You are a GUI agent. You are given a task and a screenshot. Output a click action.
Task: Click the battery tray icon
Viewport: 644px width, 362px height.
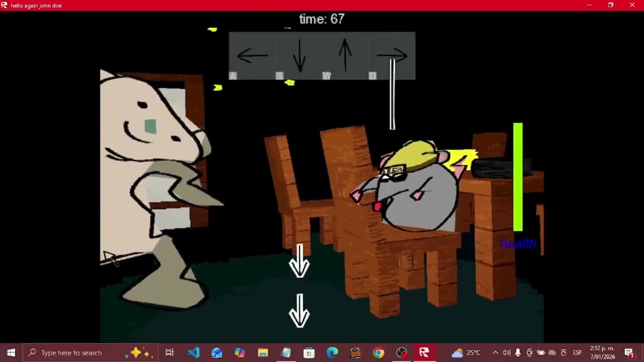click(541, 352)
